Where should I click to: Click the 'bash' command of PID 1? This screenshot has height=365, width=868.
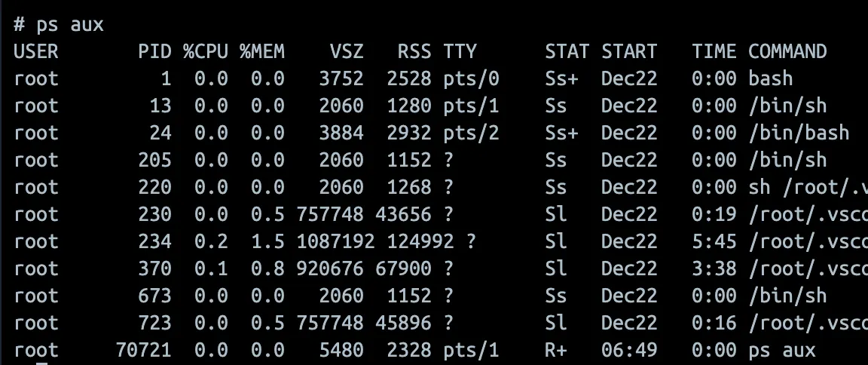[771, 78]
